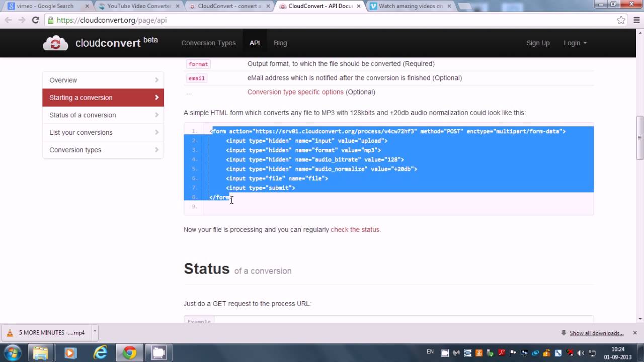
Task: Reload the page with the refresh icon
Action: (35, 20)
